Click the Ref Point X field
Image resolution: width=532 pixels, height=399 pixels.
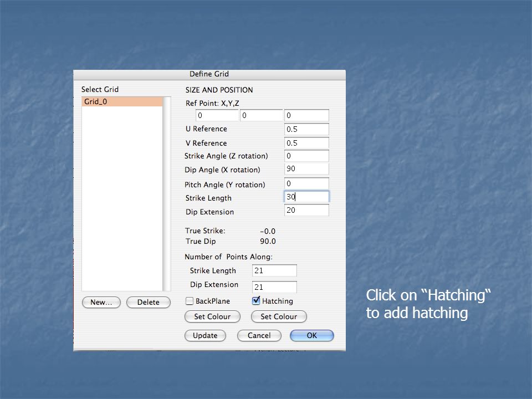tap(217, 115)
